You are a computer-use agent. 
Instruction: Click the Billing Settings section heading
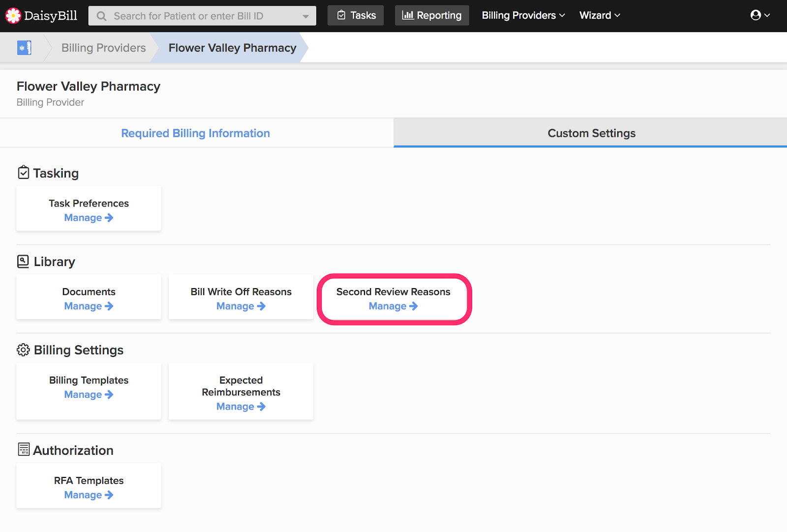click(x=79, y=350)
